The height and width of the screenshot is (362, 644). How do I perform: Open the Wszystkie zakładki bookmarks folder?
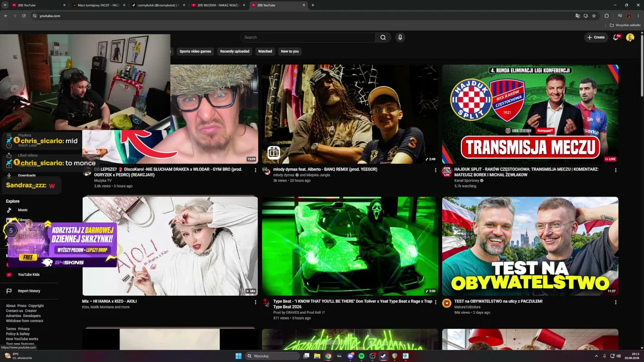click(625, 25)
